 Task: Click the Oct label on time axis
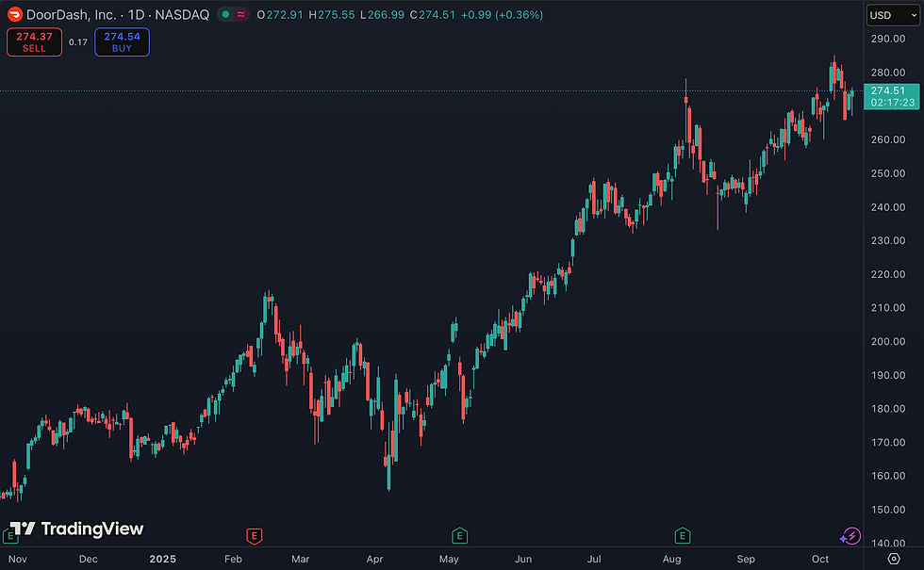tap(820, 559)
